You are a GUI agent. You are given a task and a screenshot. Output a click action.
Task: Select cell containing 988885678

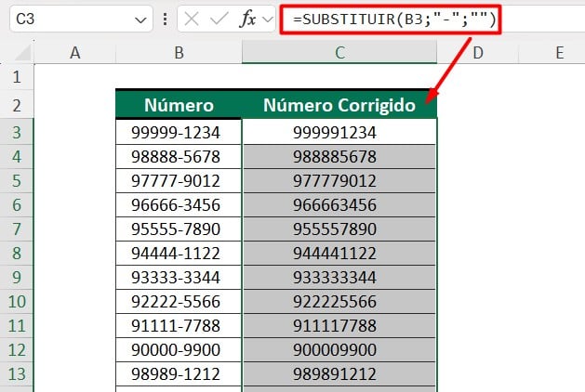339,156
